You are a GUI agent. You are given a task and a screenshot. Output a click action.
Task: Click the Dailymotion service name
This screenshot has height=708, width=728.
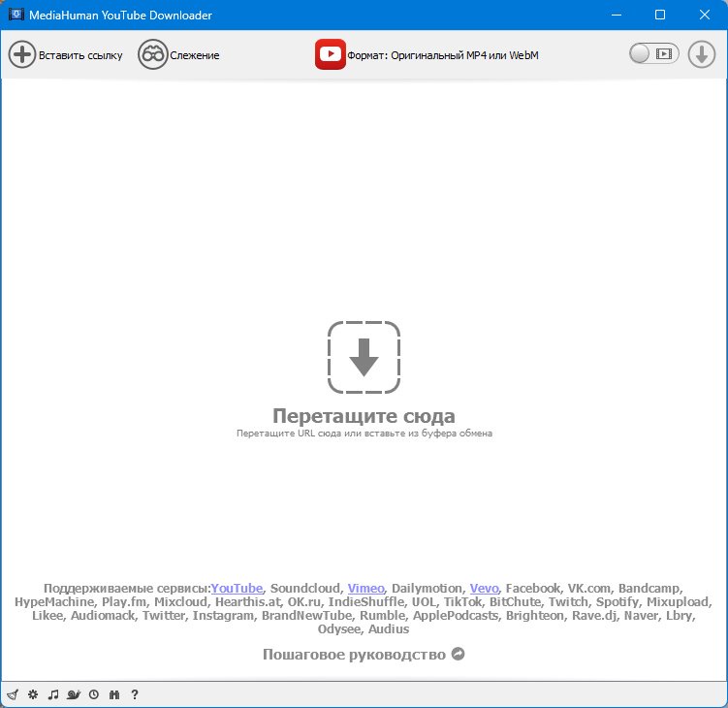(427, 588)
